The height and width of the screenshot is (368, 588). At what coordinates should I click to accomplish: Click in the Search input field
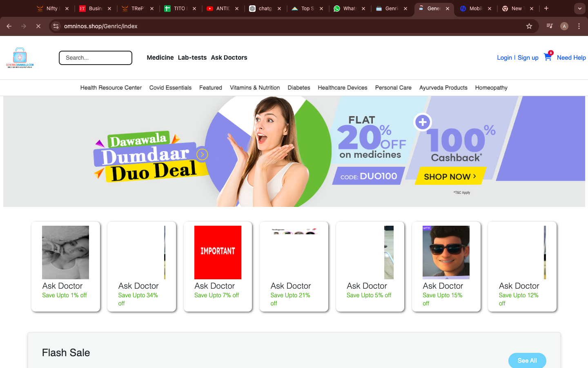tap(96, 58)
